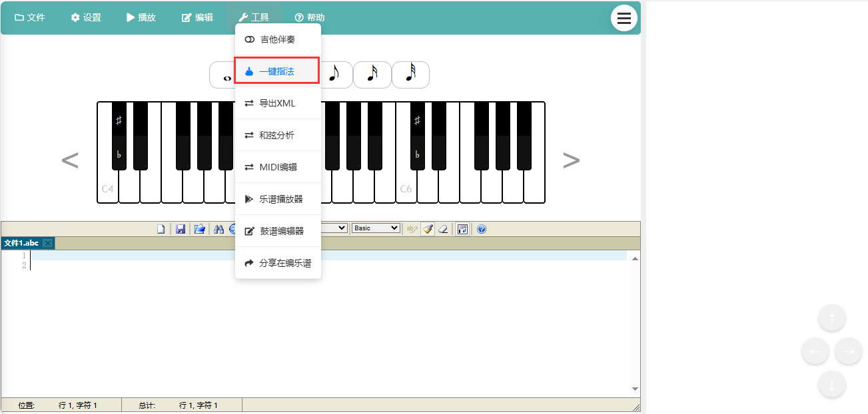Image resolution: width=868 pixels, height=414 pixels.
Task: Open the dropdown left of Basic
Action: tap(334, 228)
